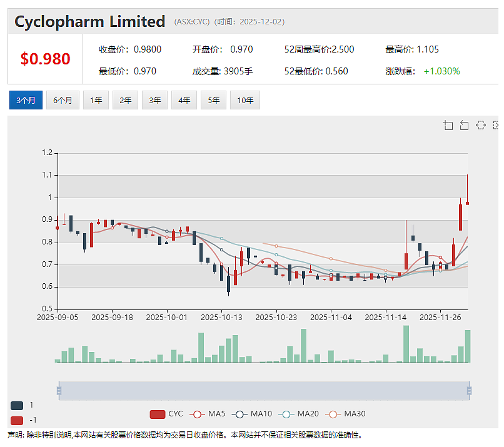
Task: Open the 4年 chart period
Action: pos(184,100)
